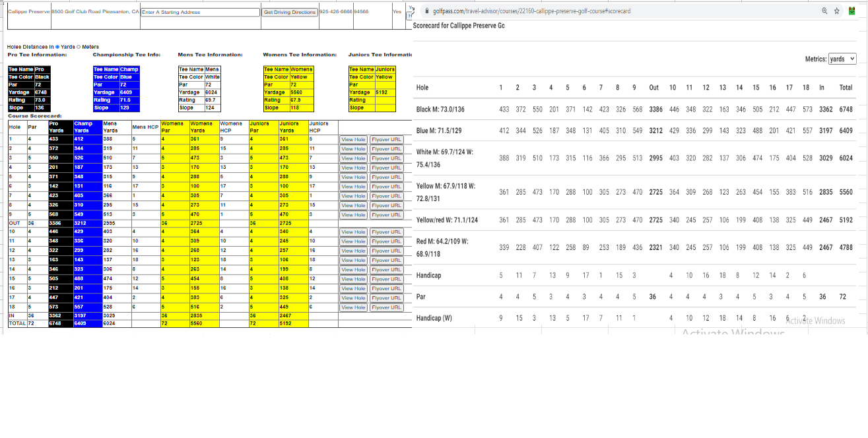
Task: Click View Hole button for hole 13
Action: (x=353, y=260)
